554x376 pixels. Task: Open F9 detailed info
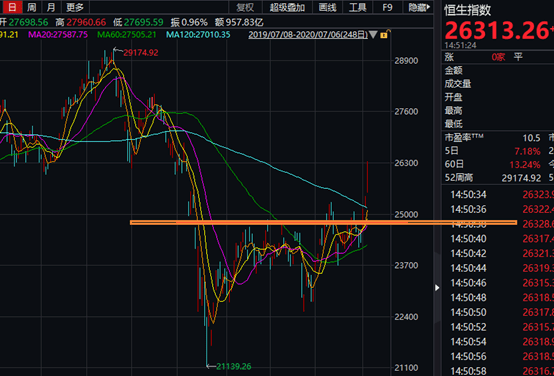point(388,7)
